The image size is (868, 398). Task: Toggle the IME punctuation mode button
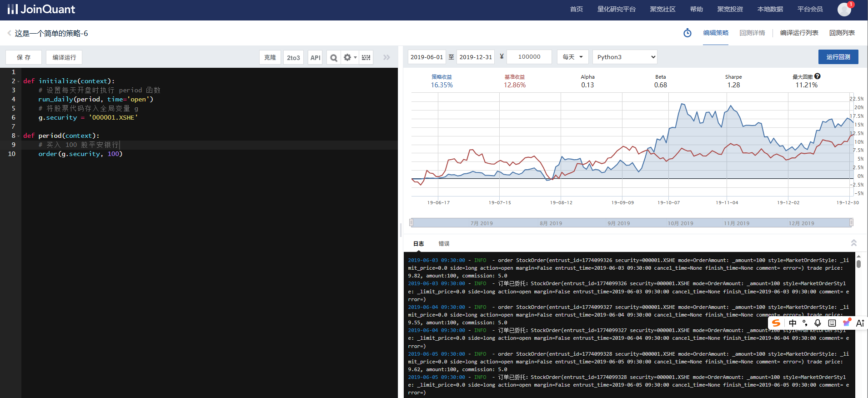[x=805, y=323]
